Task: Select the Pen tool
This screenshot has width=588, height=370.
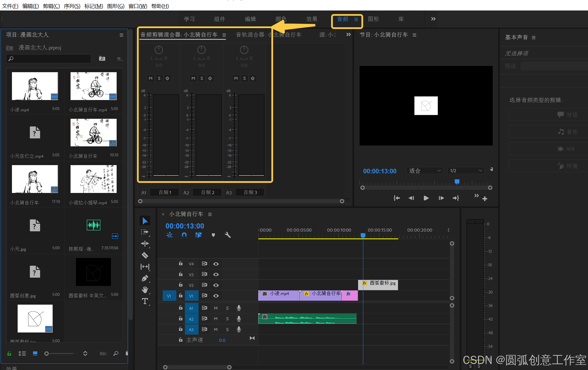Action: 145,278
